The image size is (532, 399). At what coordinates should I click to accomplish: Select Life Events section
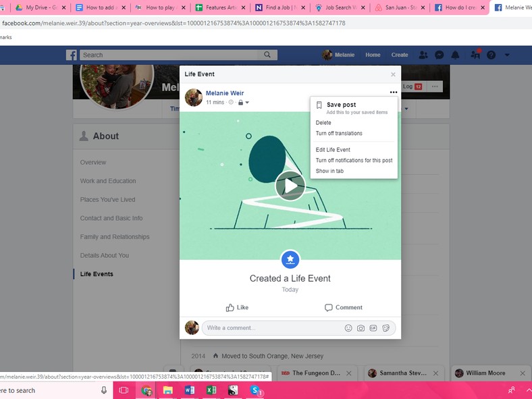click(97, 274)
